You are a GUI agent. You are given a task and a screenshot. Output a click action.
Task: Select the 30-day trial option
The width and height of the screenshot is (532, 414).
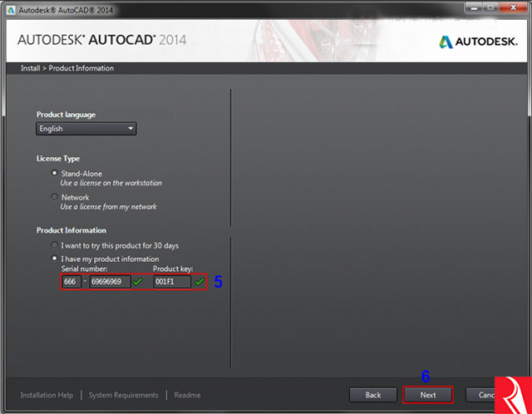coord(55,245)
